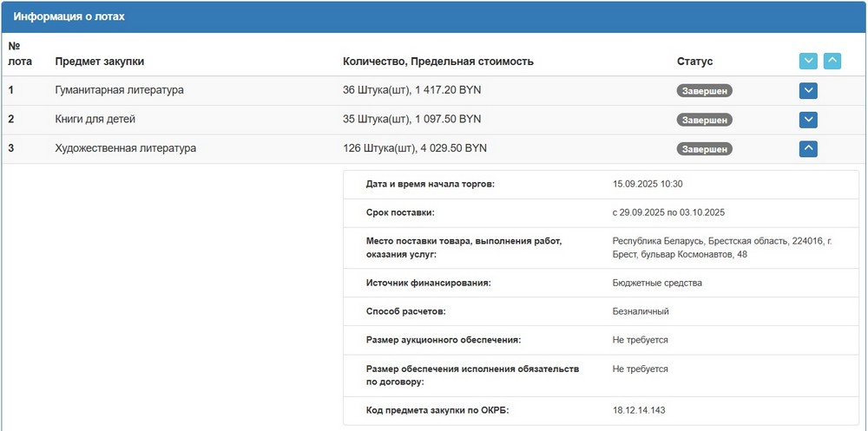Click the Завершен status badge for lot 3
Screen dimensions: 868x431
pos(704,149)
